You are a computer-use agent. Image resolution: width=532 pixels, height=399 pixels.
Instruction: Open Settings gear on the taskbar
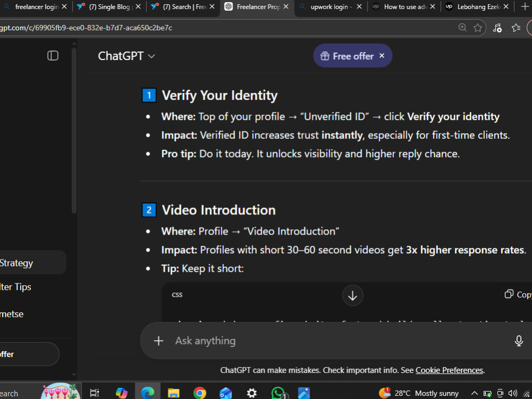click(x=252, y=393)
